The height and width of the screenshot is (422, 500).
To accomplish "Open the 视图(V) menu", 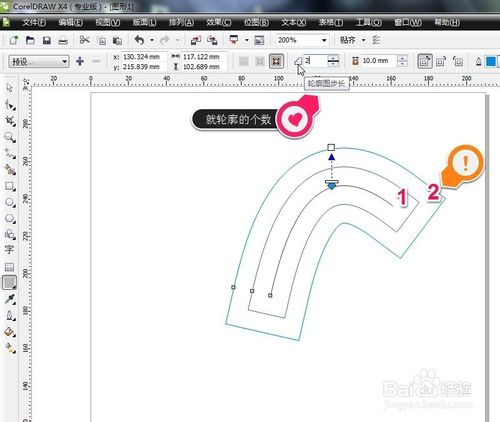I will click(108, 23).
